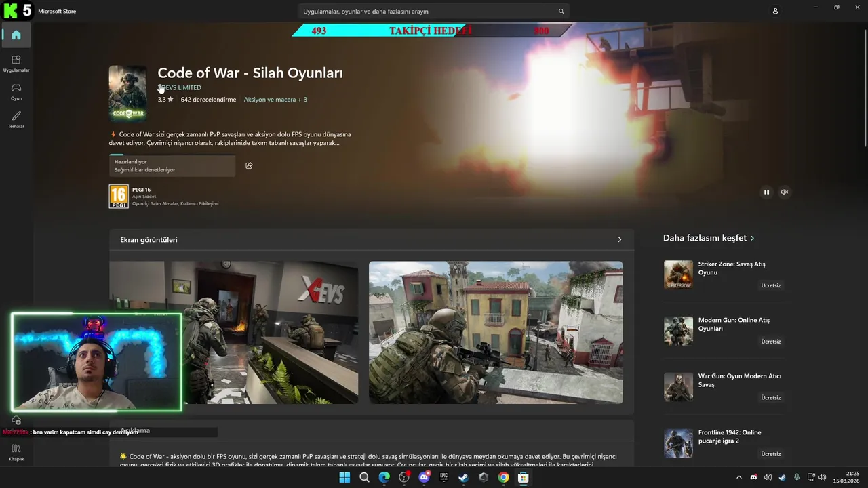Open the taskbar clock and date
This screenshot has width=868, height=488.
(x=846, y=477)
